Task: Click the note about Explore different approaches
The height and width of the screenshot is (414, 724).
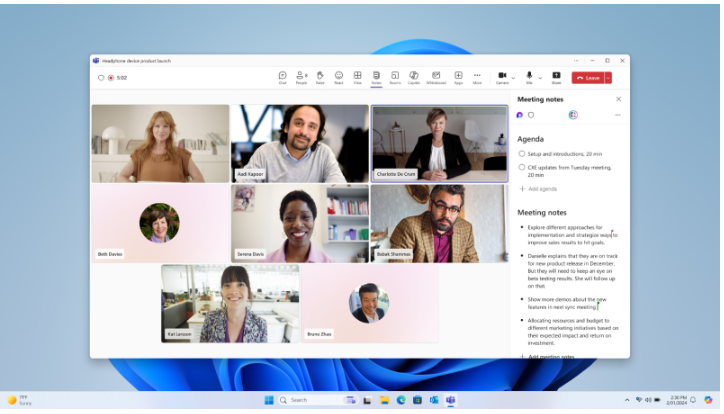Action: coord(573,235)
